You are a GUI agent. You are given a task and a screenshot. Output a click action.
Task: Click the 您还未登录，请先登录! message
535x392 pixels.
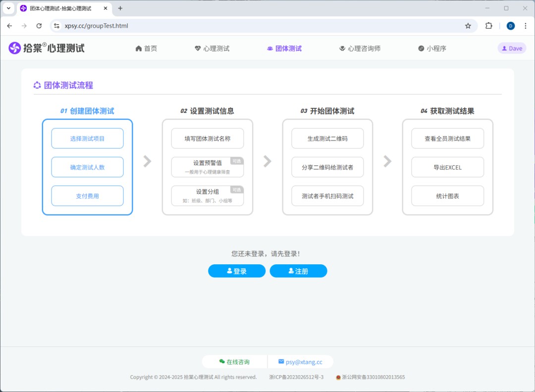[x=266, y=253]
